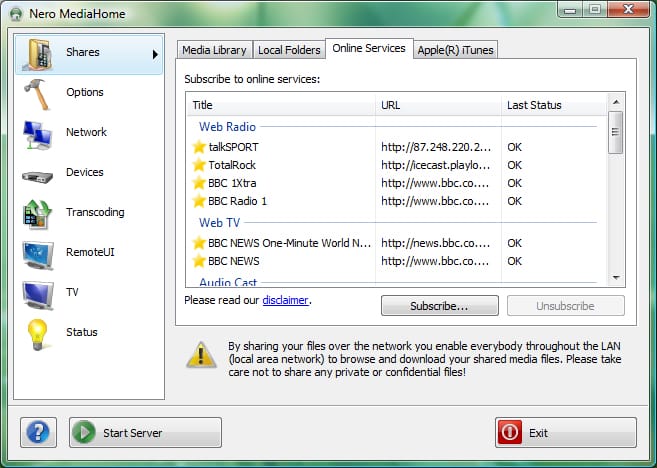Viewport: 657px width, 468px height.
Task: Click the OK status for TotalRock
Action: (515, 165)
